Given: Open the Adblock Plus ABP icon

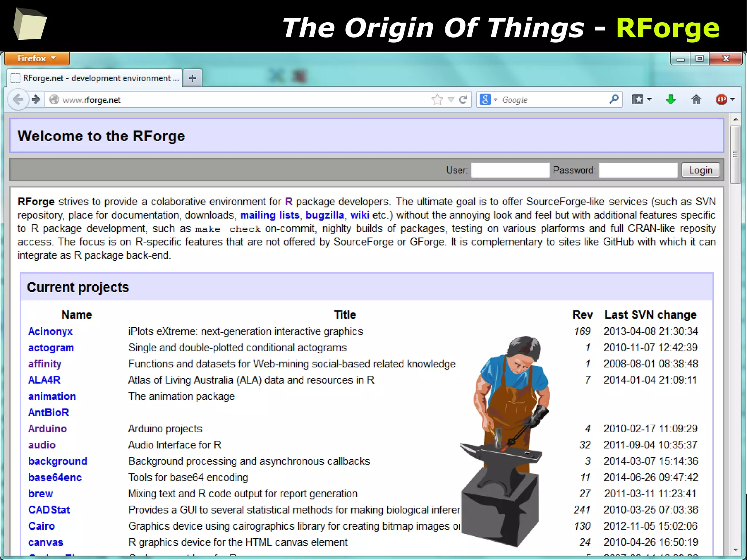Looking at the screenshot, I should pos(721,99).
